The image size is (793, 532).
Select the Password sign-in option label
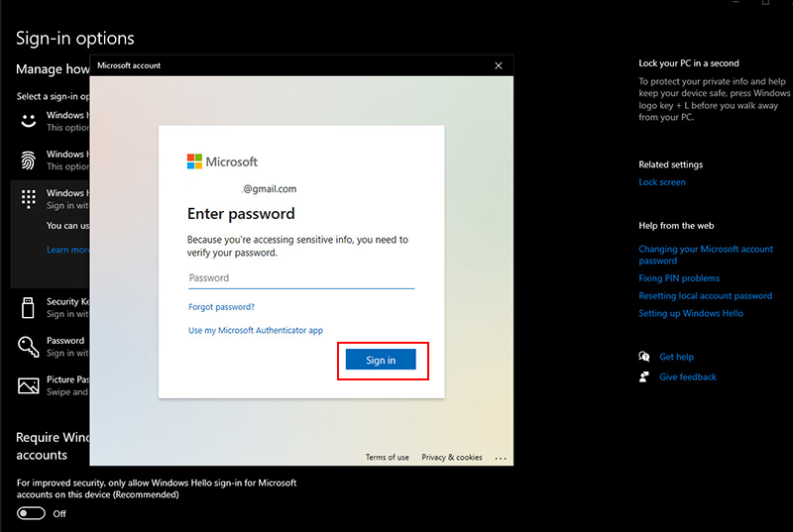click(65, 341)
